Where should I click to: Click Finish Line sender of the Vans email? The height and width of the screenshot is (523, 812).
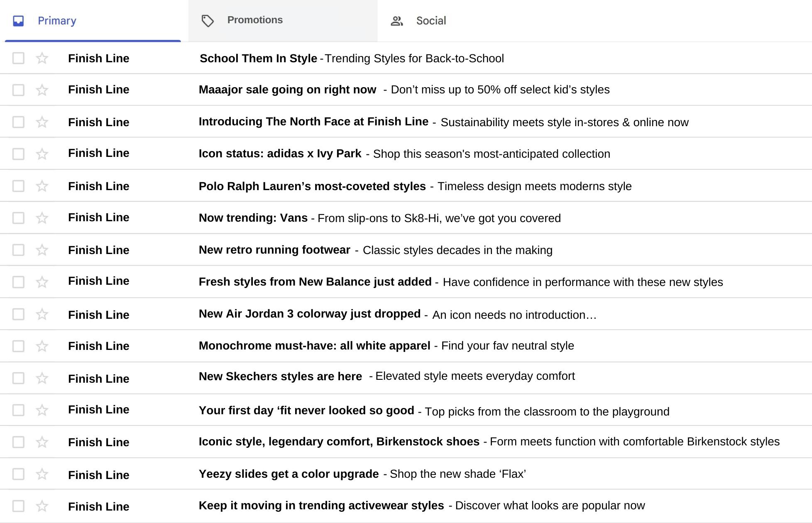[x=99, y=218]
